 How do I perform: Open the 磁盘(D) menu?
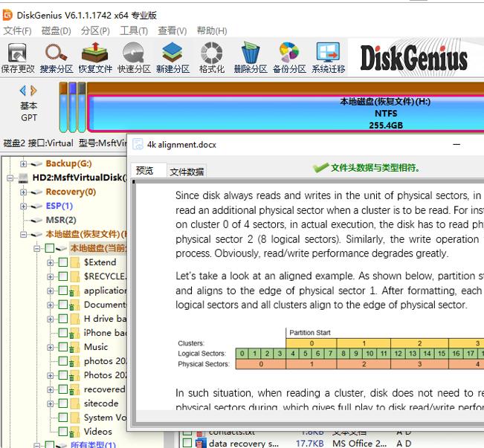[x=57, y=31]
